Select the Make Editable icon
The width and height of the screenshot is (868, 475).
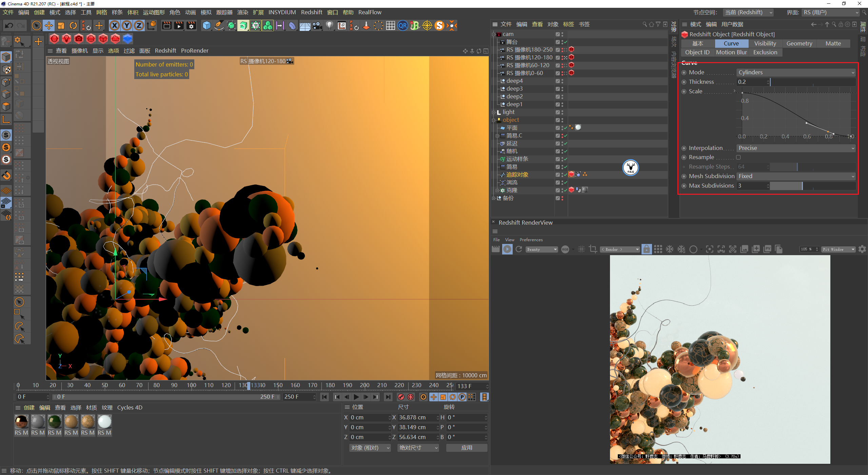click(x=6, y=42)
